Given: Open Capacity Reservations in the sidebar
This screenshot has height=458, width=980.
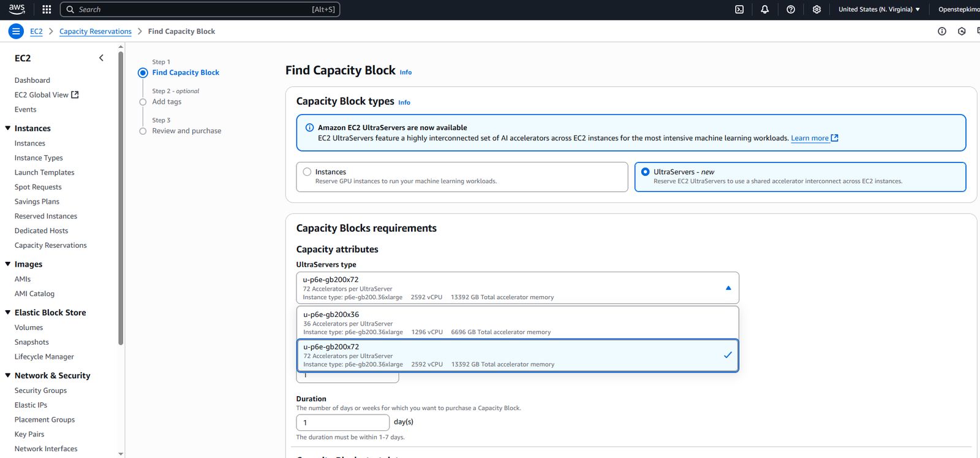Looking at the screenshot, I should coord(51,245).
